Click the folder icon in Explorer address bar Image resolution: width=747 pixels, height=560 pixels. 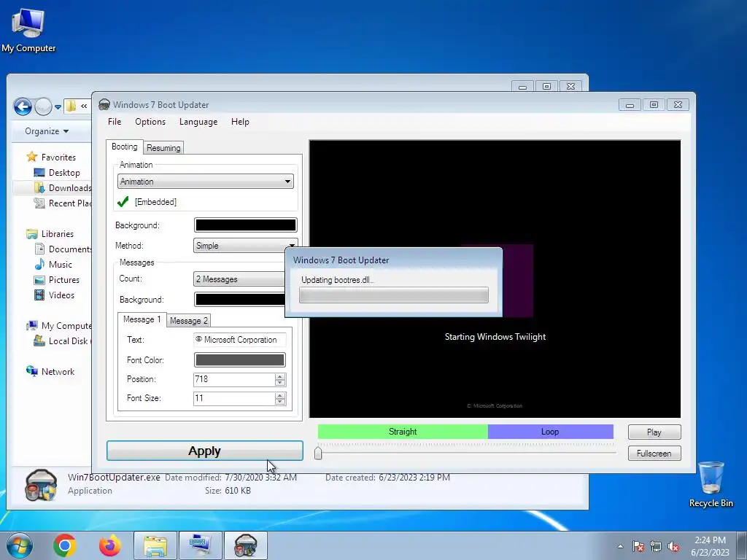point(71,106)
